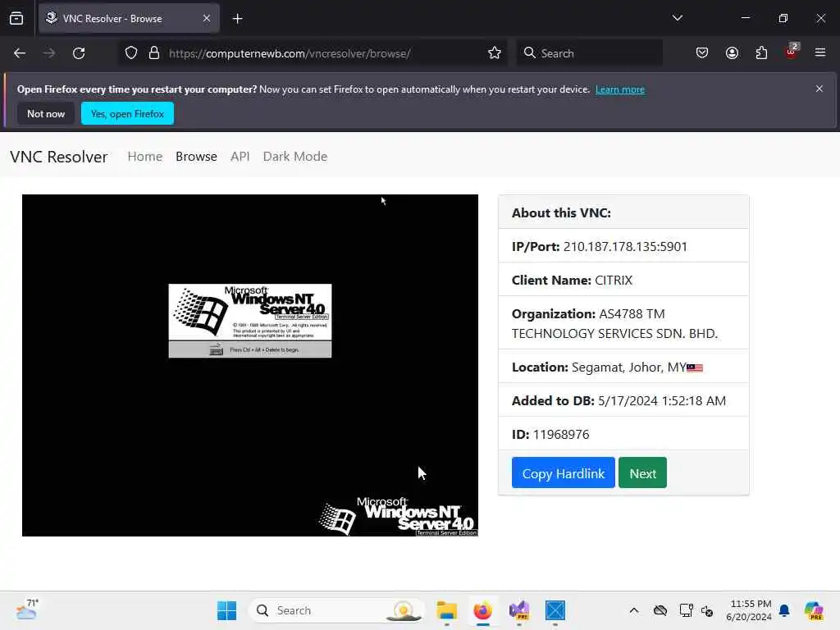This screenshot has height=630, width=840.
Task: Go to the Home nav item
Action: point(144,157)
